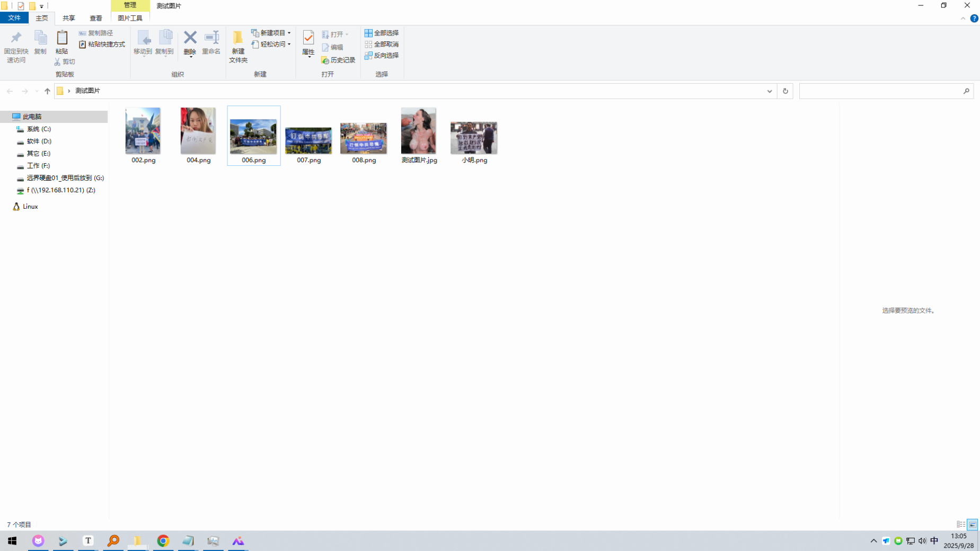This screenshot has width=980, height=551.
Task: Refresh the folder using address bar refresh icon
Action: 785,91
